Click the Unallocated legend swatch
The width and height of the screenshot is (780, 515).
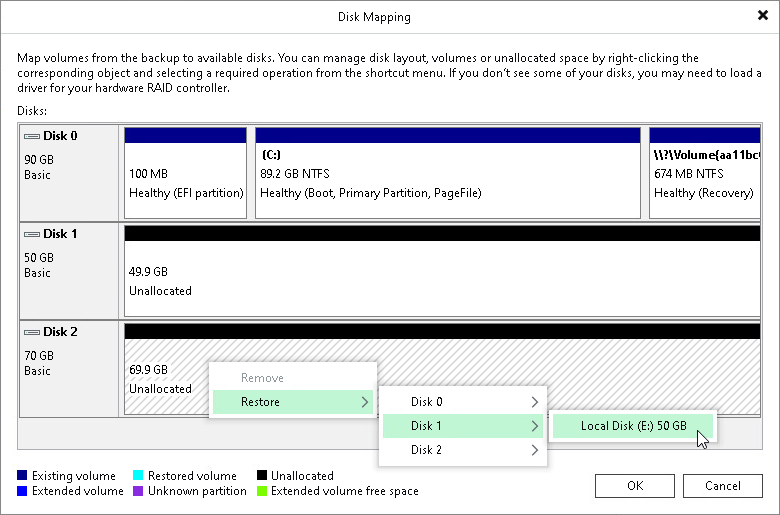tap(262, 475)
